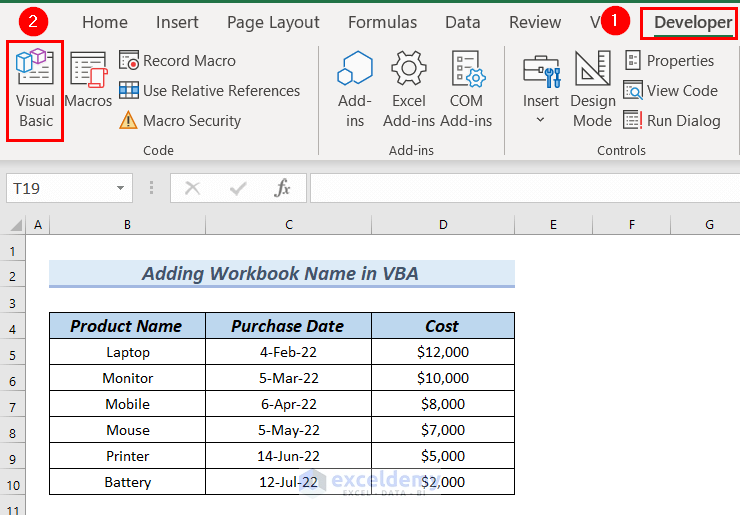740x515 pixels.
Task: Select the '6-Apr-22' date cell
Action: [288, 404]
